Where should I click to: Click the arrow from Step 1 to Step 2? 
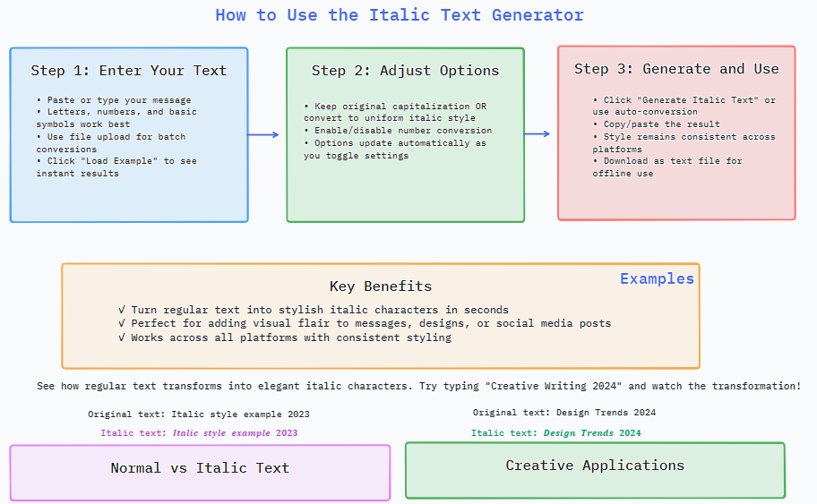[x=263, y=135]
